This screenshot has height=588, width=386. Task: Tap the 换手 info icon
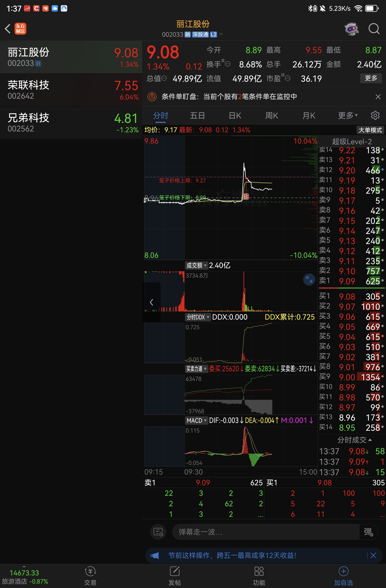(228, 64)
